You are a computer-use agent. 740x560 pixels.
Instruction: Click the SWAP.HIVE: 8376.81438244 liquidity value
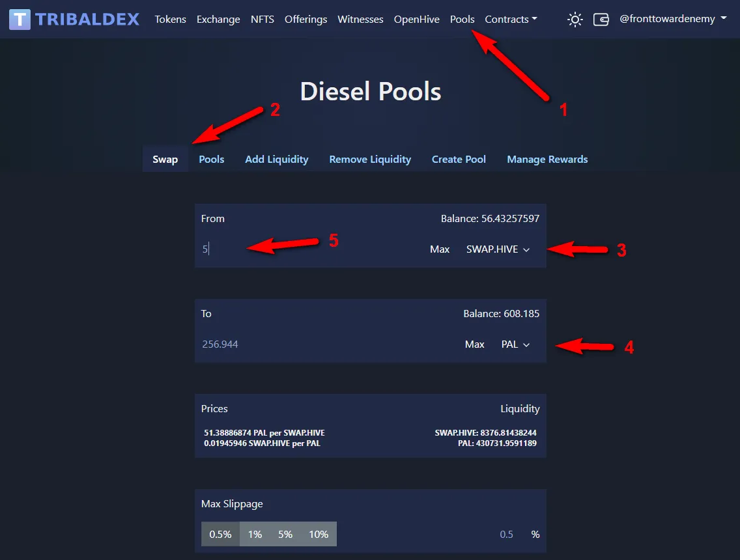[x=486, y=432]
